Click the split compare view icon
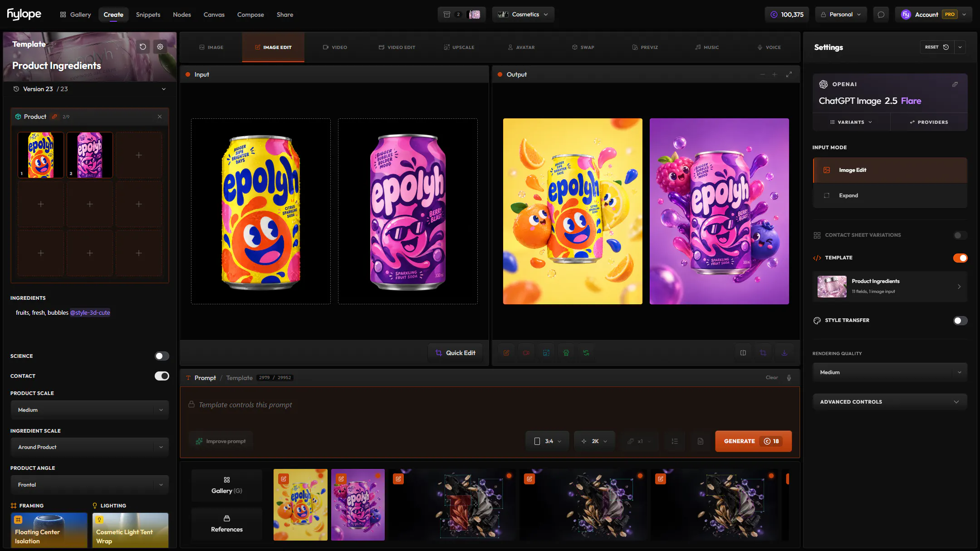This screenshot has width=980, height=551. tap(743, 353)
